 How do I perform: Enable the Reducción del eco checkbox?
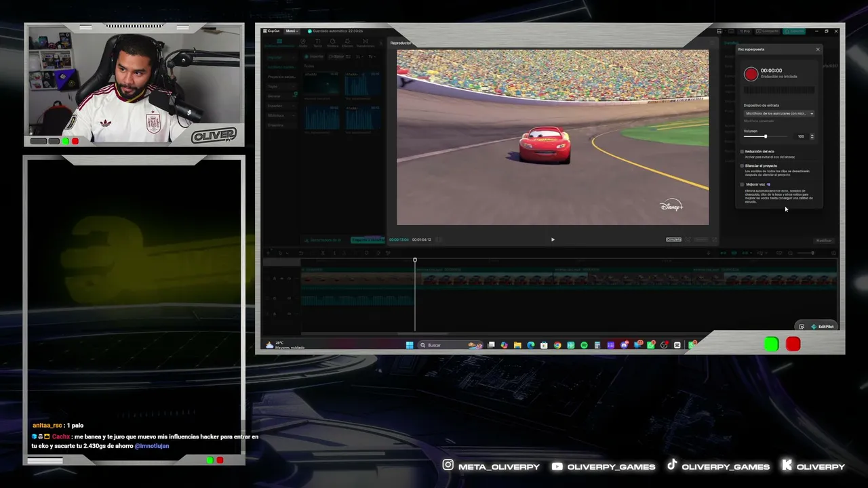(x=742, y=152)
